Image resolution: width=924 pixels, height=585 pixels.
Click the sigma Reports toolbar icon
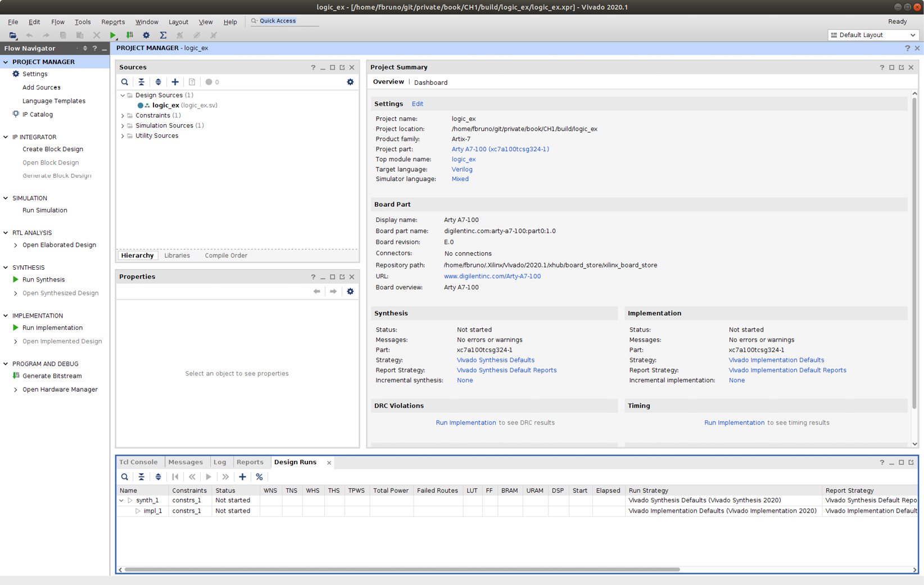[x=163, y=35]
